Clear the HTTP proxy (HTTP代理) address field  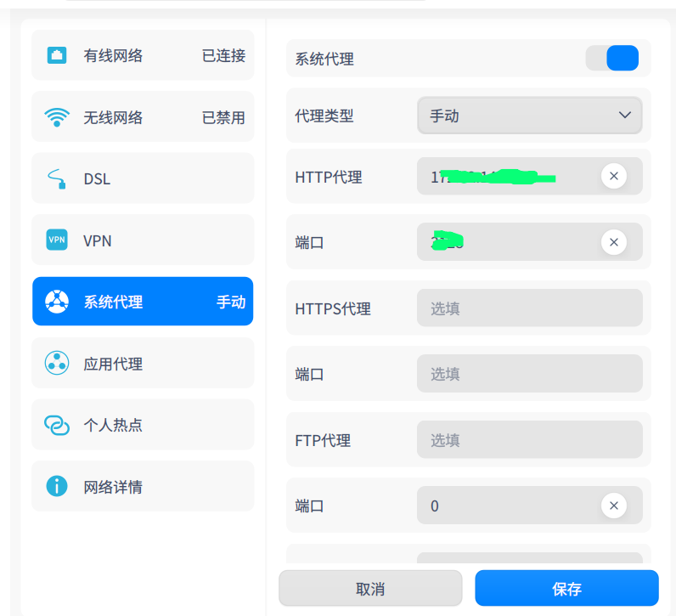[x=613, y=177]
